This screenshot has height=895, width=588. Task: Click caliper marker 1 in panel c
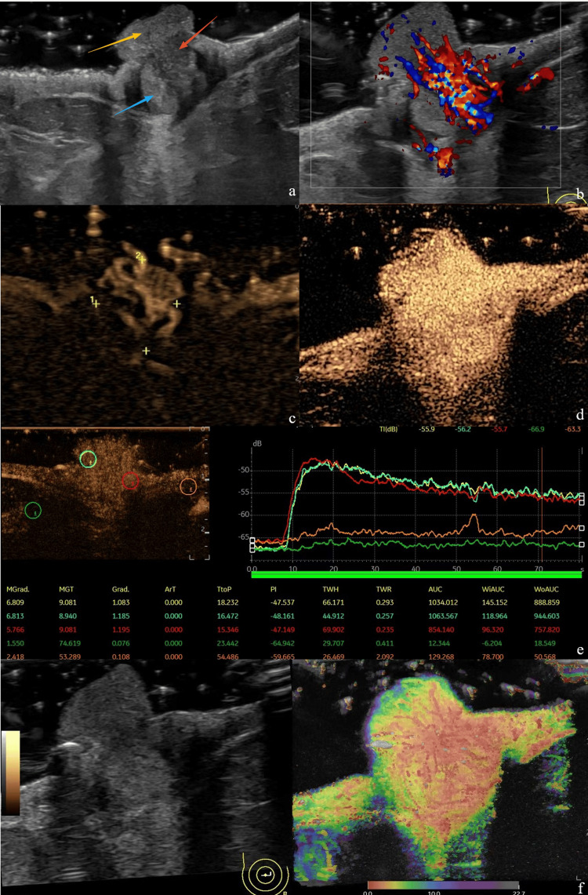[x=95, y=303]
